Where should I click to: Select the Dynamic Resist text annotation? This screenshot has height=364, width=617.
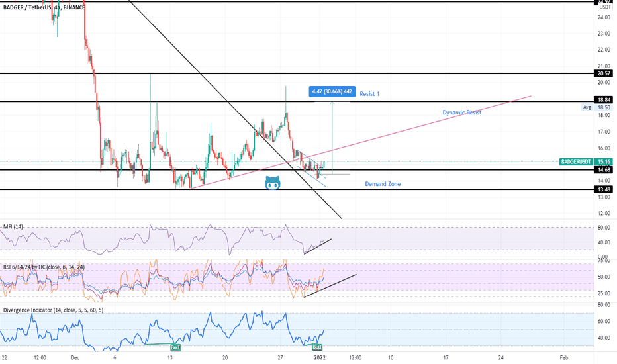click(x=462, y=113)
